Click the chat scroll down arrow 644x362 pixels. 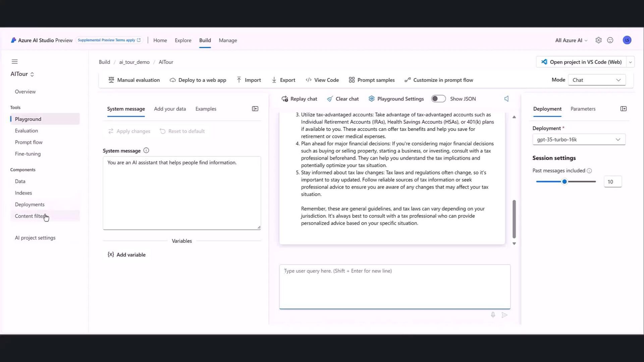514,244
